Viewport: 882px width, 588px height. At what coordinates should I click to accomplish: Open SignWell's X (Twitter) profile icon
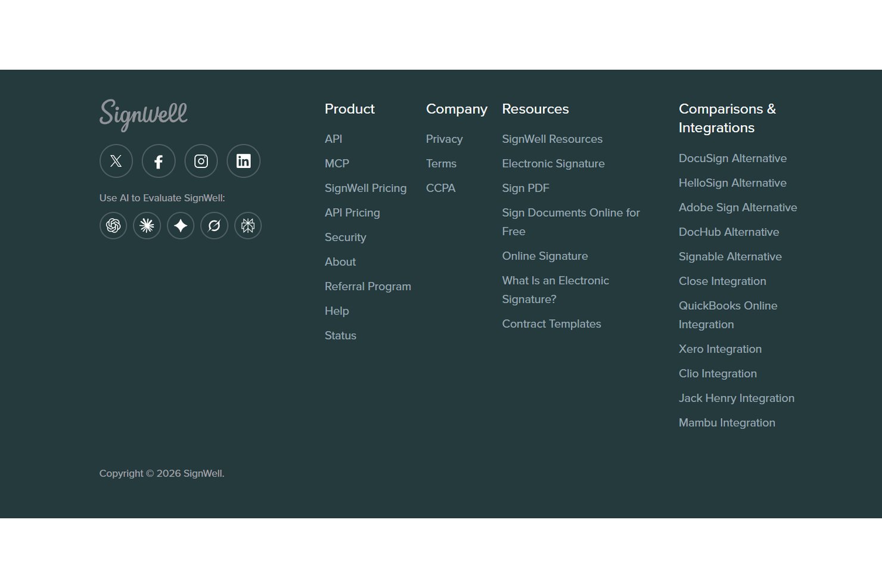pyautogui.click(x=116, y=161)
